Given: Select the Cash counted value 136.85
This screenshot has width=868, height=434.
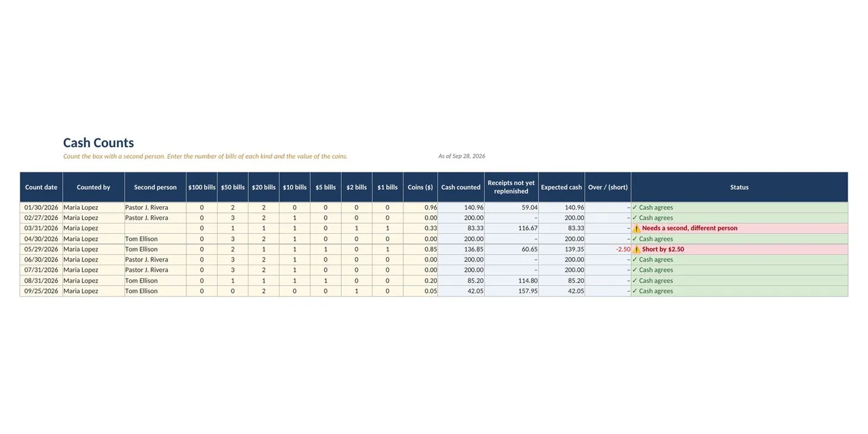Looking at the screenshot, I should [x=474, y=249].
